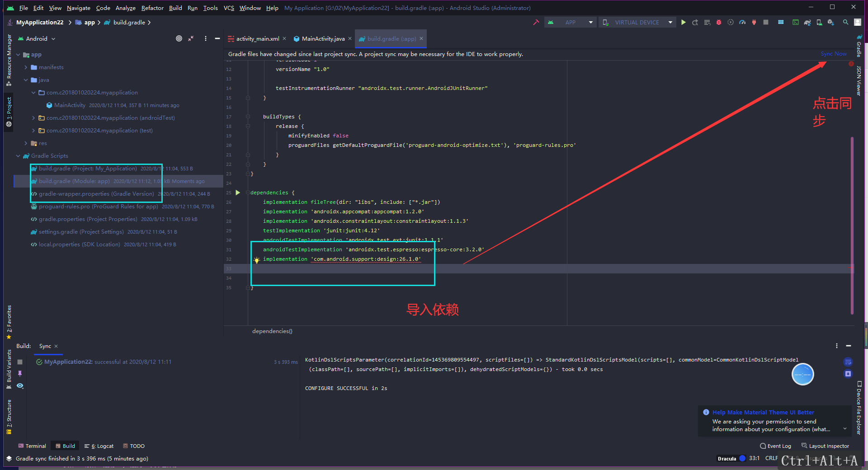Sync project with Gradle files elephant icon
The width and height of the screenshot is (868, 470).
[807, 22]
